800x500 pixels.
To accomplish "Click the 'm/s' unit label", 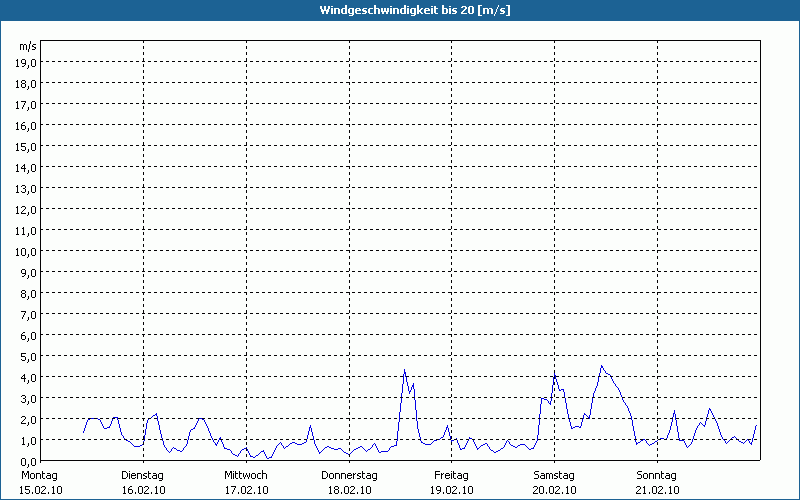I will pos(28,46).
